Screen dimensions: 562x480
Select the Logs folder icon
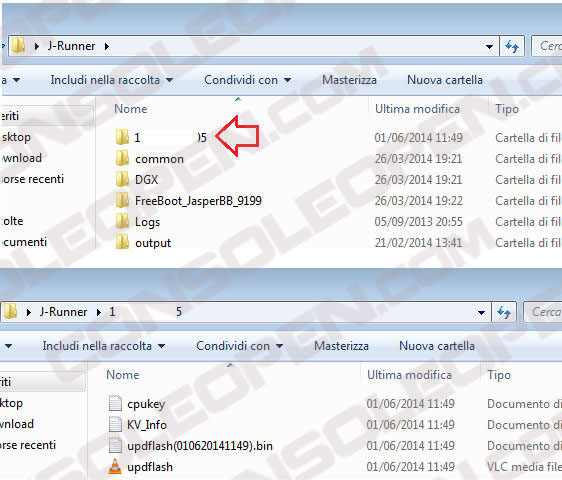coord(122,222)
